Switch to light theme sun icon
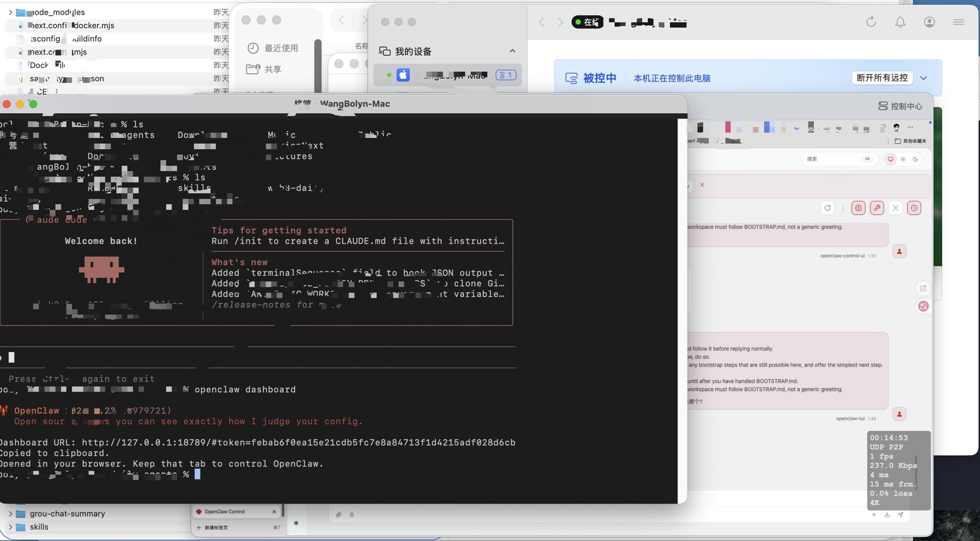 click(903, 159)
